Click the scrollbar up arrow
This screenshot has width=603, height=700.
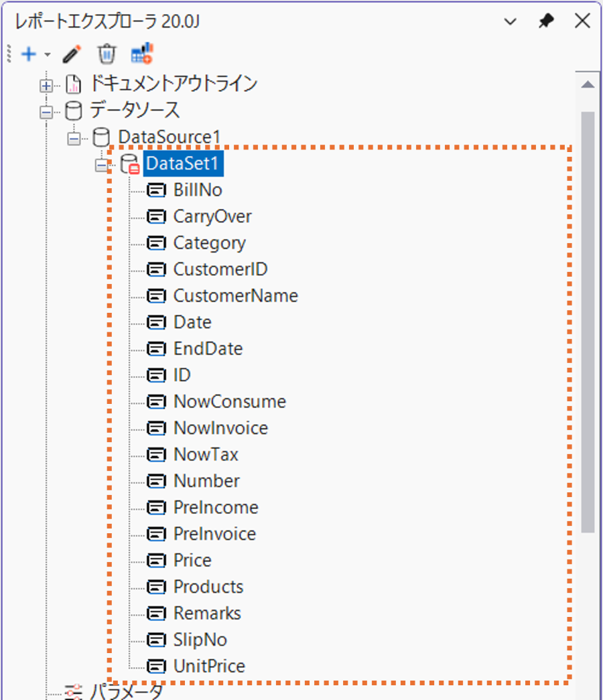588,84
